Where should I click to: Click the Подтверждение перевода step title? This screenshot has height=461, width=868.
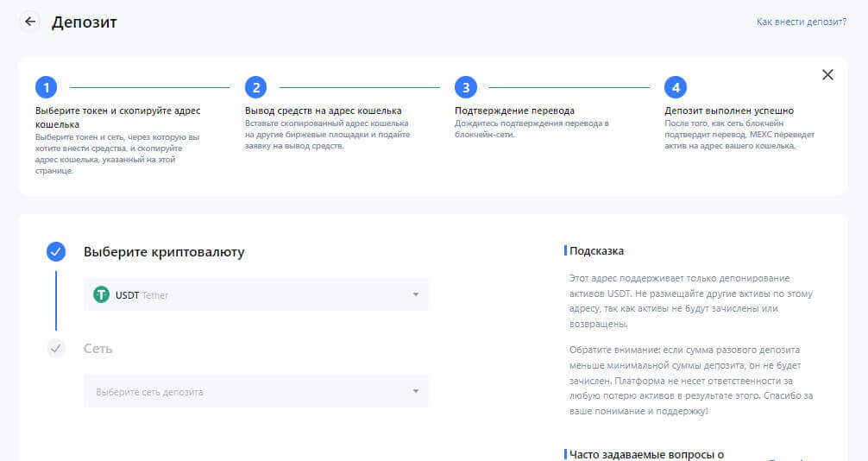514,111
